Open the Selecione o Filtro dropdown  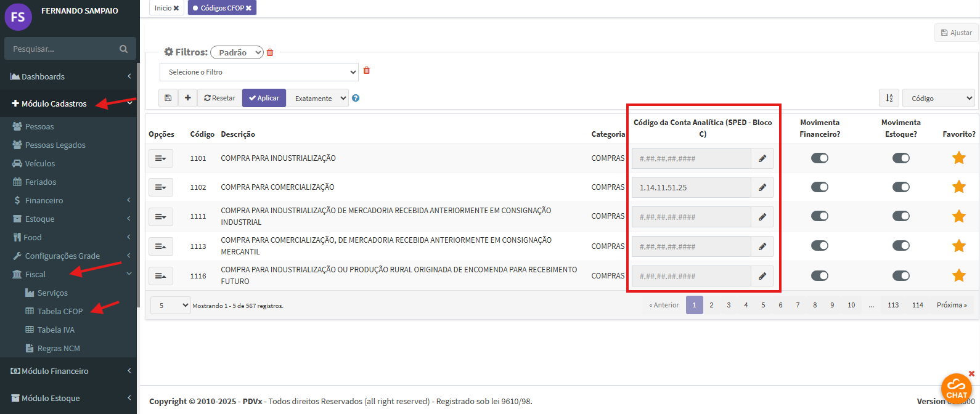[x=259, y=72]
